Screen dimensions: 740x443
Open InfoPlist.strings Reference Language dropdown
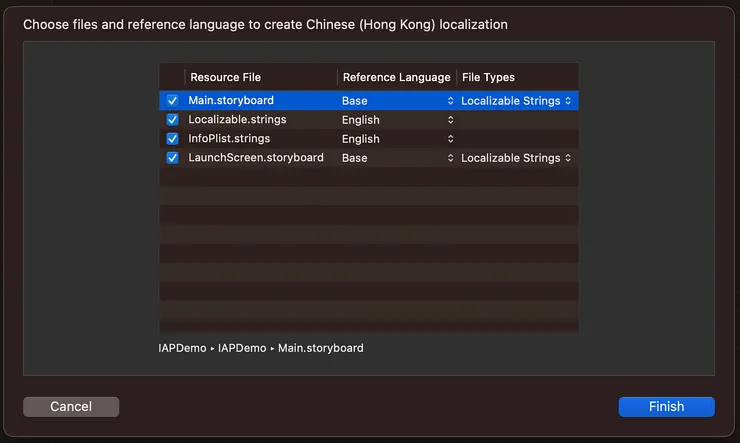point(397,139)
